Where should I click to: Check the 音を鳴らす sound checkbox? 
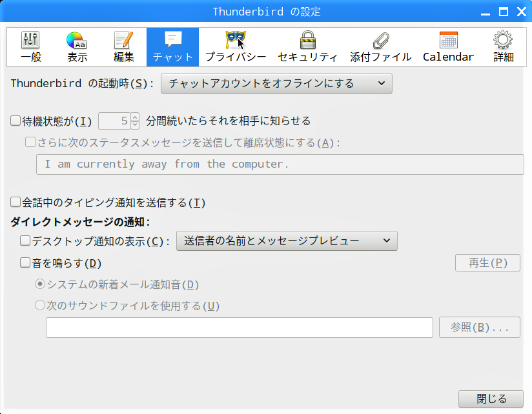point(25,262)
